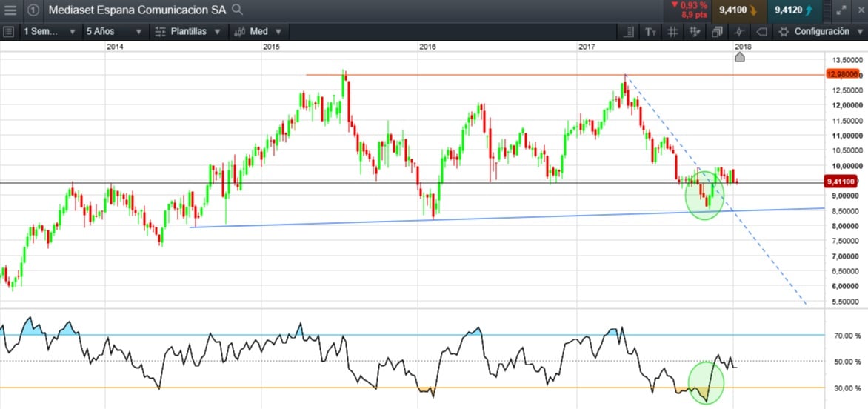
Task: Click the duplicate chart windows icon
Action: 717,32
